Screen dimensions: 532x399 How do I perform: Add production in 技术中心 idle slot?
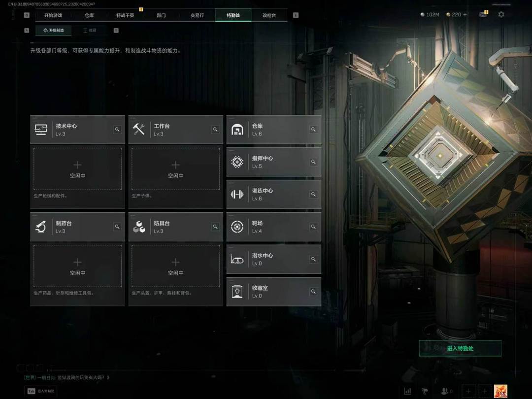[x=77, y=168]
